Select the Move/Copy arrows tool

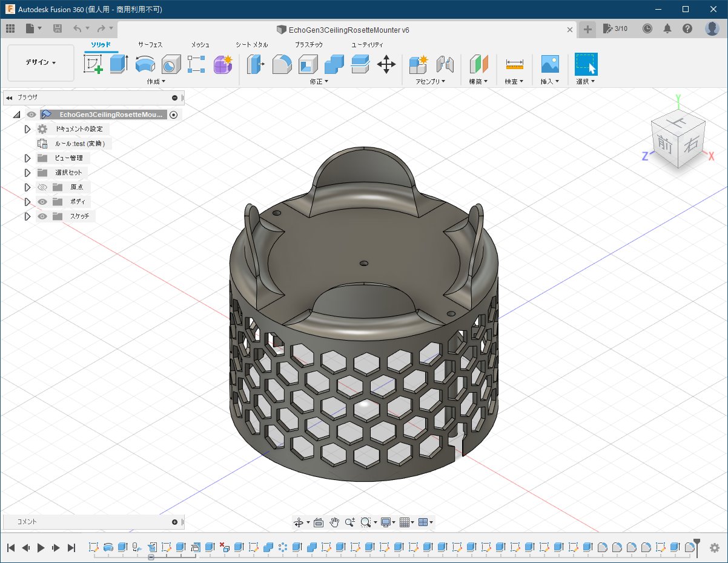click(386, 64)
